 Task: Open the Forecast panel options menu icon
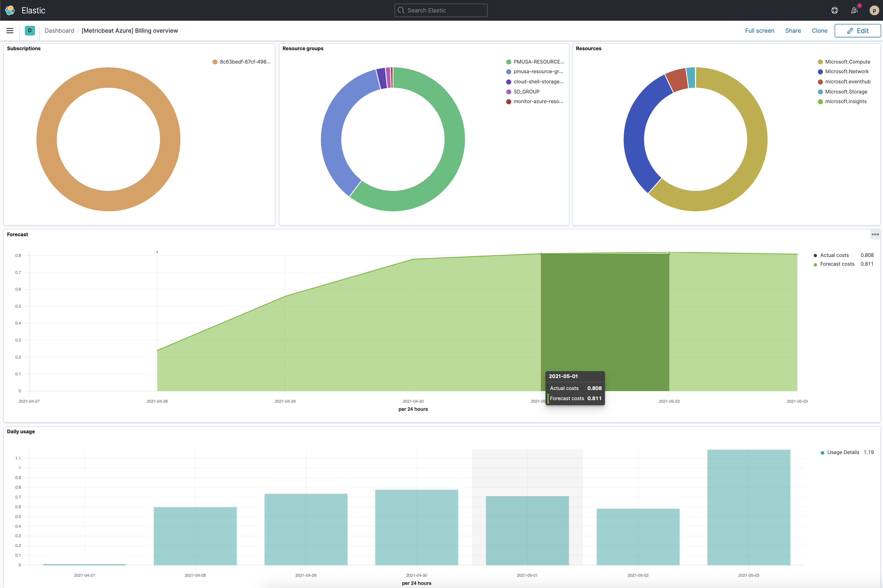tap(875, 234)
